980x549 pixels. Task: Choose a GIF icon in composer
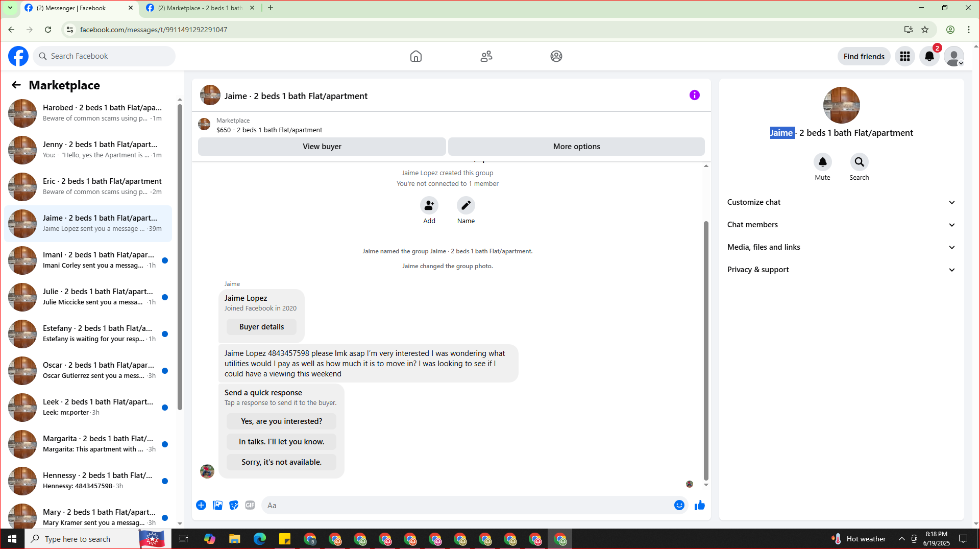pyautogui.click(x=250, y=505)
